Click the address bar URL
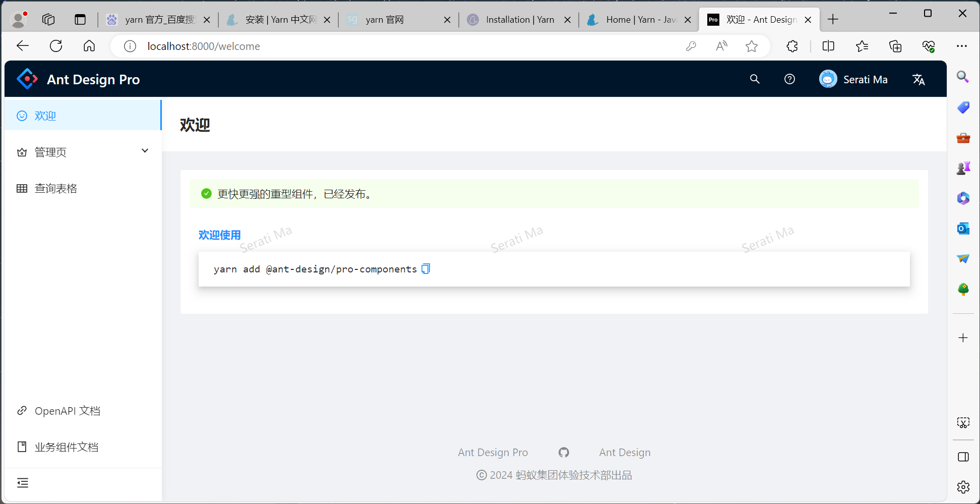Viewport: 980px width, 504px height. tap(204, 46)
